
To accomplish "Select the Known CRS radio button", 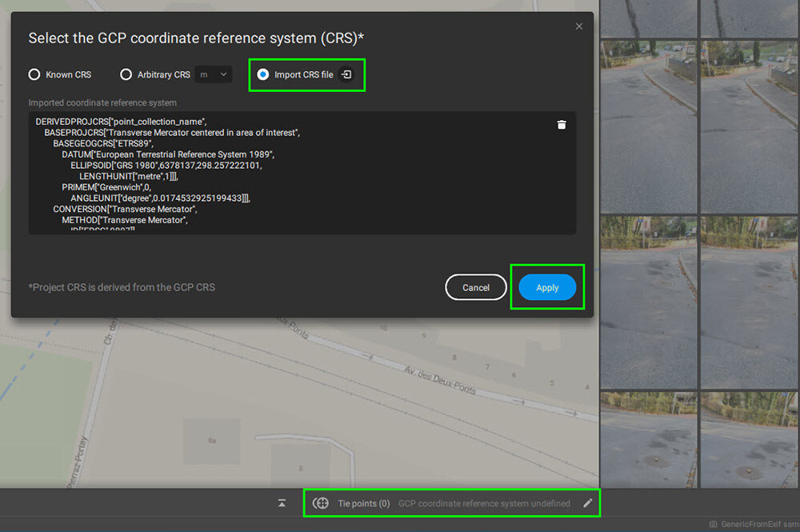I will click(x=34, y=74).
